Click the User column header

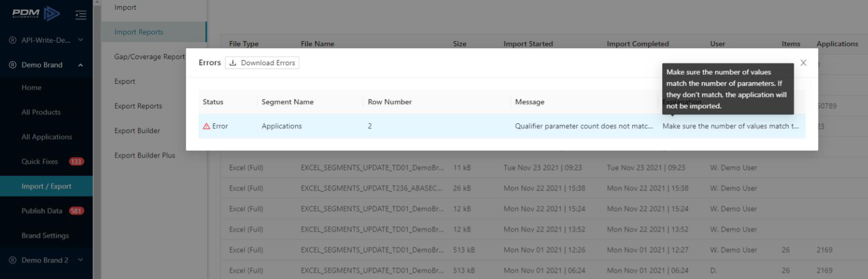(x=717, y=44)
